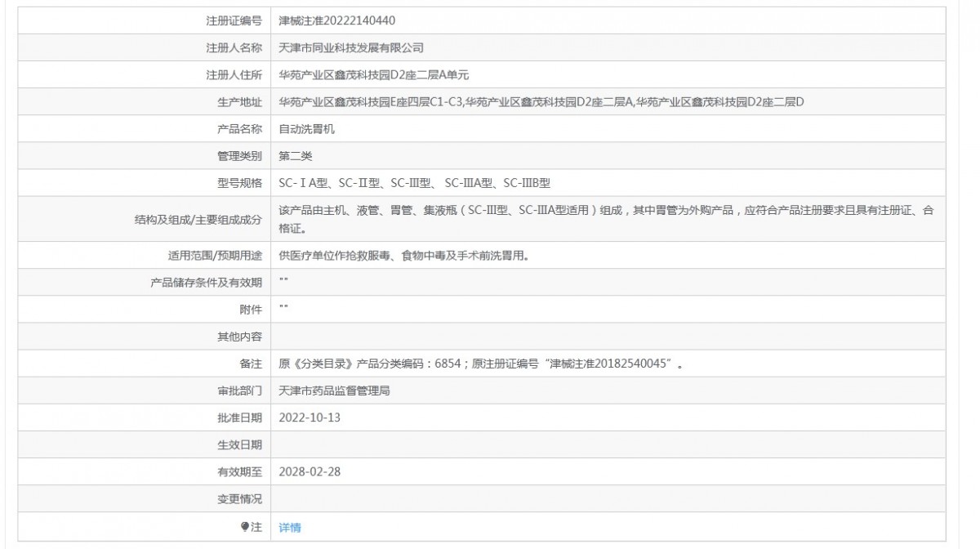
Task: Click the 适用范围/预期用途 usage text
Action: pyautogui.click(x=404, y=256)
